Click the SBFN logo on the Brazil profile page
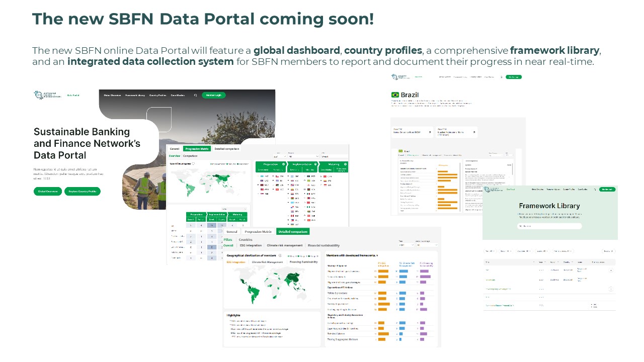 [x=400, y=77]
